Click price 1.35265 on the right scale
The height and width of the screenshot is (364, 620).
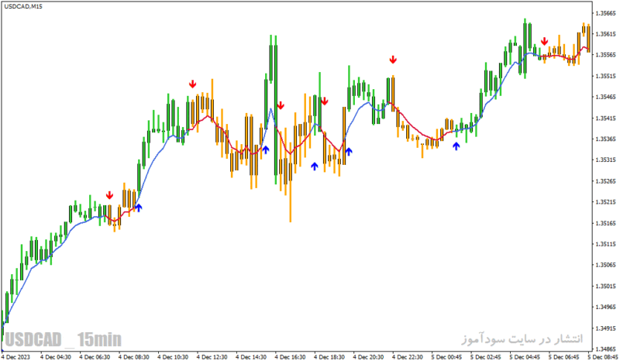pyautogui.click(x=605, y=181)
